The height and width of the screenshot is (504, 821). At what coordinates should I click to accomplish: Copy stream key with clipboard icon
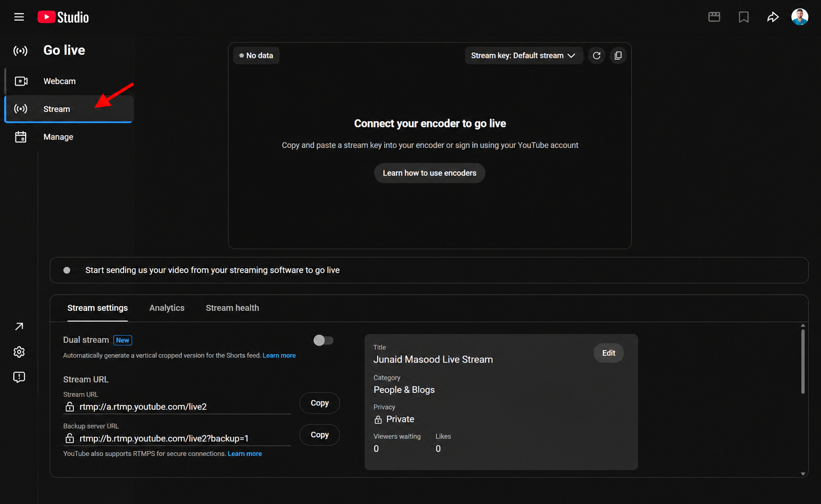click(618, 55)
